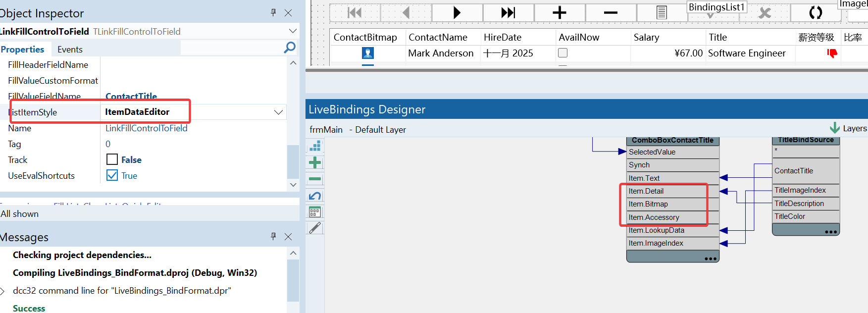Select the BindingsList1 component label
The width and height of the screenshot is (868, 313).
[717, 7]
